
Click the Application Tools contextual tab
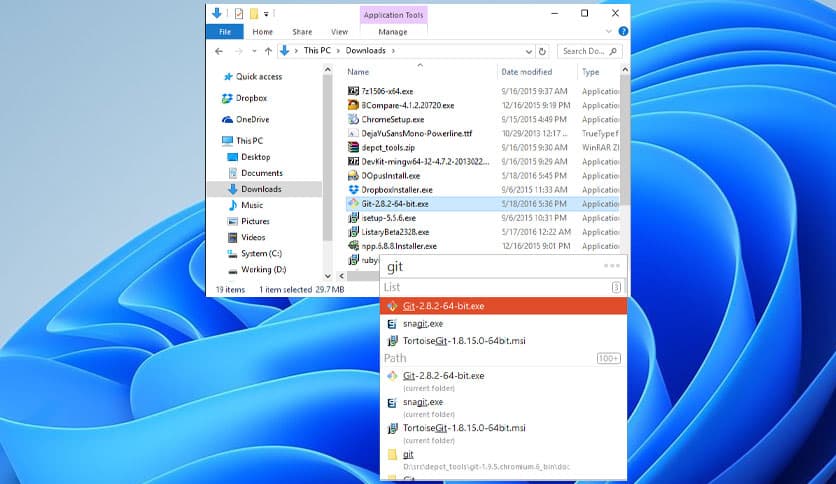point(393,15)
